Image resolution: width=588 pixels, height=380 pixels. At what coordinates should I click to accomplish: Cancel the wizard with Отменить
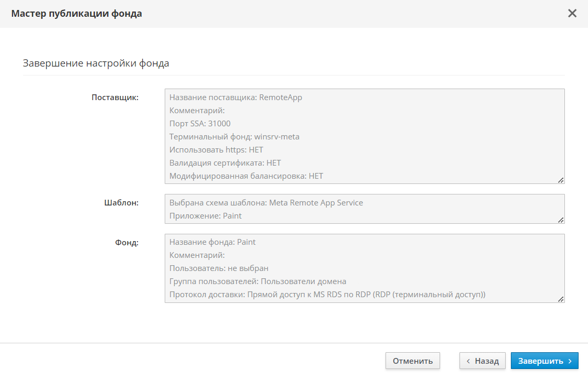[x=412, y=361]
